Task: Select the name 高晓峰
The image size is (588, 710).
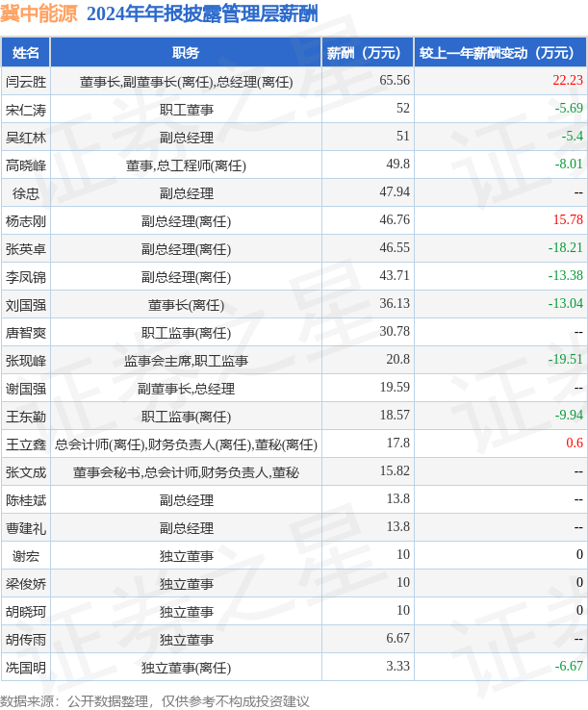Action: click(x=26, y=165)
